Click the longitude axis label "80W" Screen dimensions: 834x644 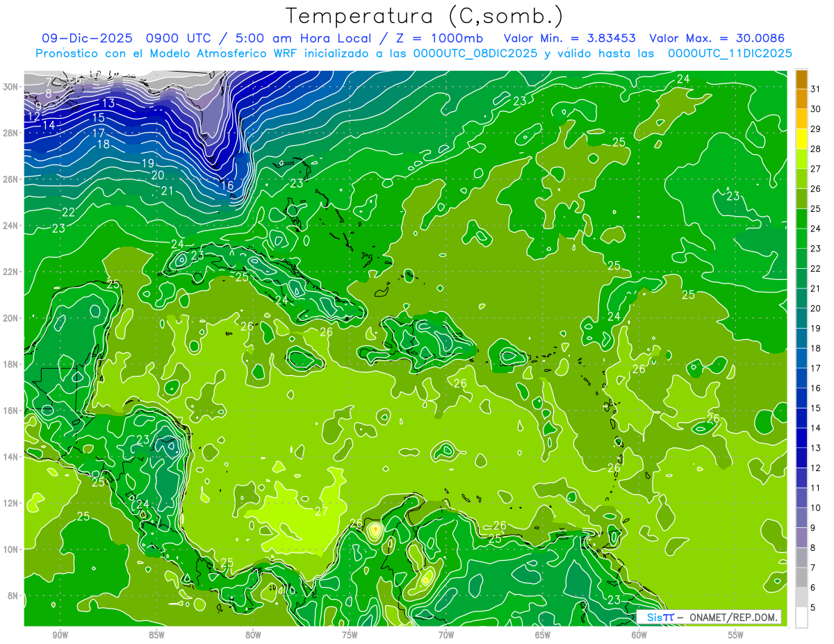pyautogui.click(x=253, y=636)
